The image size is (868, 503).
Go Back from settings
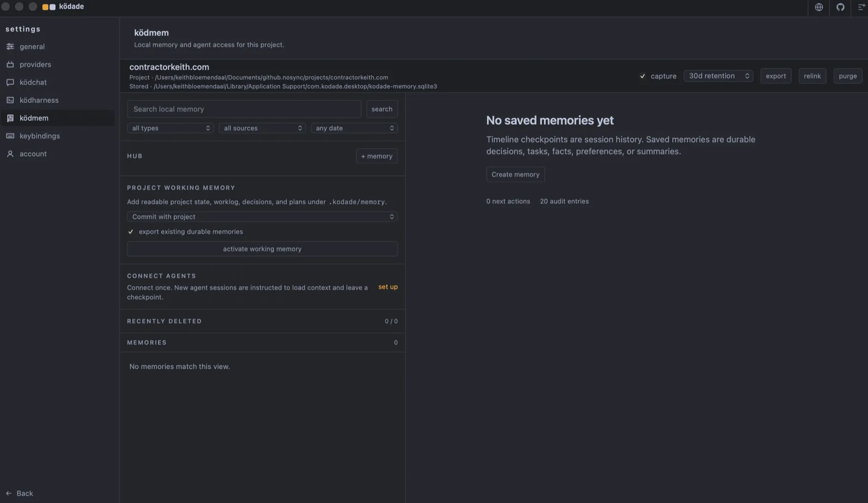tap(20, 493)
